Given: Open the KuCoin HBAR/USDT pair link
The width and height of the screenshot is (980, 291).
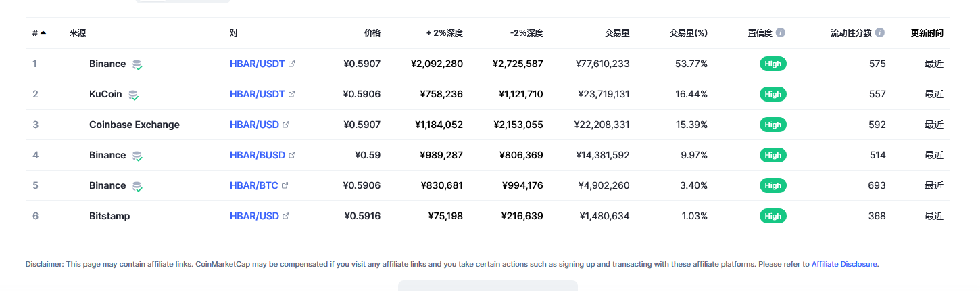Looking at the screenshot, I should tap(258, 94).
